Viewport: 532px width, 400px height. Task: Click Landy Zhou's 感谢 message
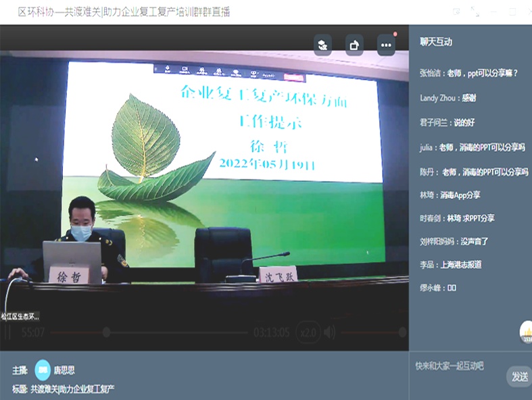pos(448,98)
